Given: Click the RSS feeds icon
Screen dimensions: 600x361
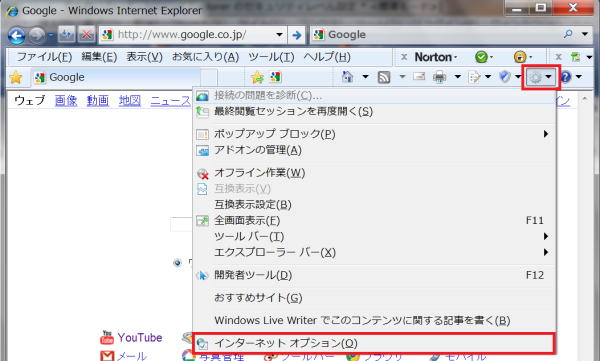Looking at the screenshot, I should [384, 77].
